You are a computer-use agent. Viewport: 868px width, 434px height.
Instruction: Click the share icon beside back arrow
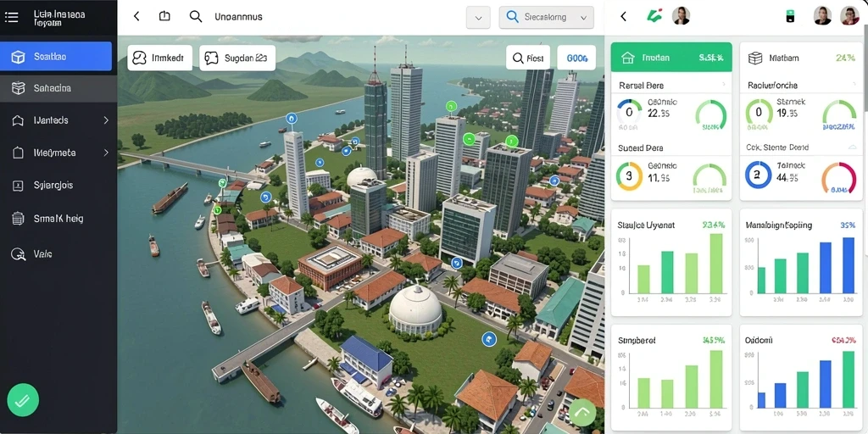coord(164,16)
